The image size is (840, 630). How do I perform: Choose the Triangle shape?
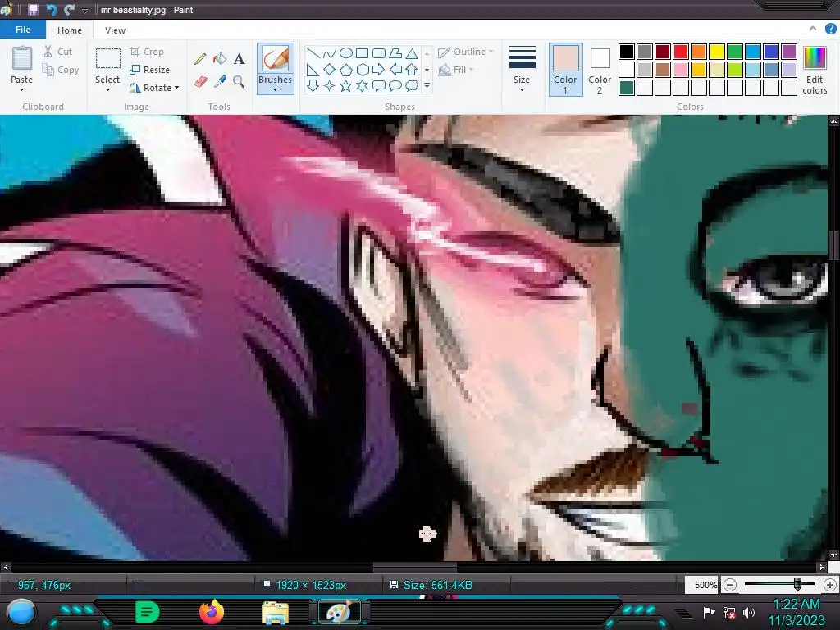point(412,53)
